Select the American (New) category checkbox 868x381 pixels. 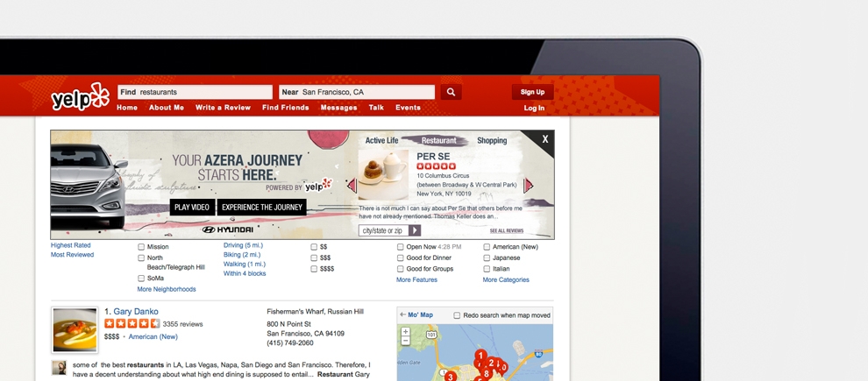pyautogui.click(x=487, y=247)
